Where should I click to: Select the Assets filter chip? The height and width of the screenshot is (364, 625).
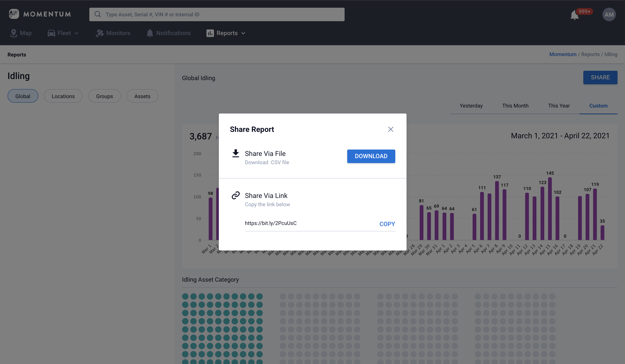click(142, 96)
